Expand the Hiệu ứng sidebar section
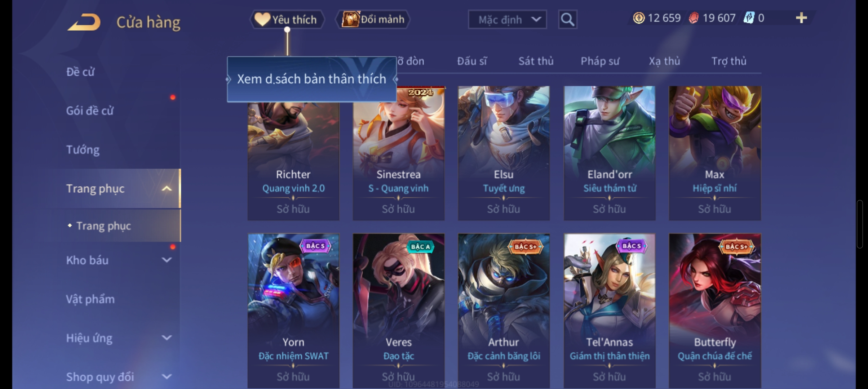The height and width of the screenshot is (389, 868). (167, 338)
